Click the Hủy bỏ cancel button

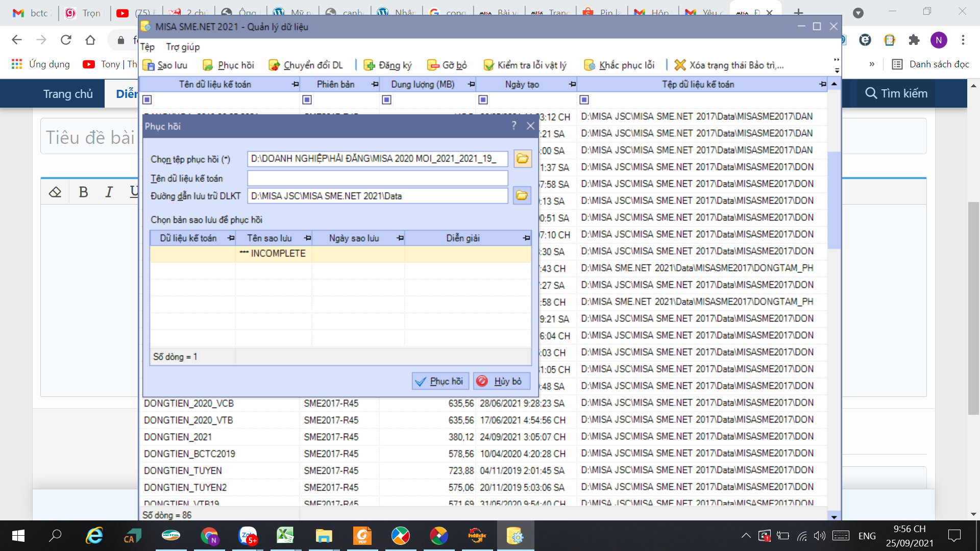(501, 381)
